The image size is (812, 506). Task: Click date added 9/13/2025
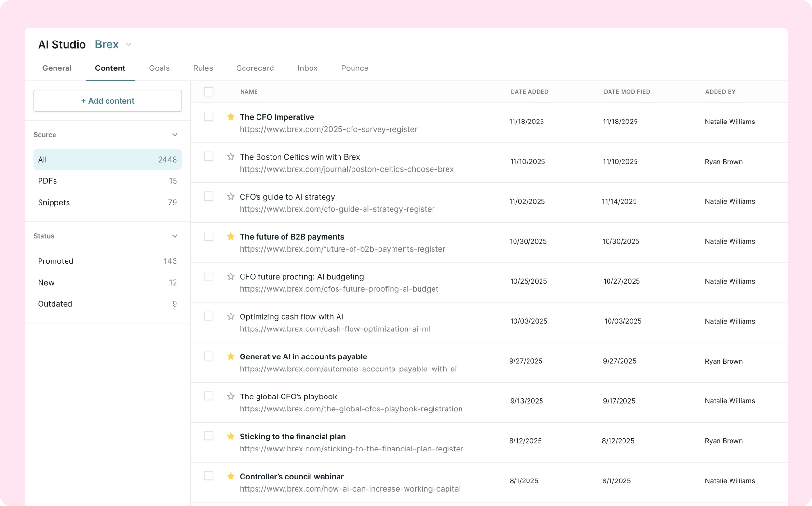[x=527, y=401]
